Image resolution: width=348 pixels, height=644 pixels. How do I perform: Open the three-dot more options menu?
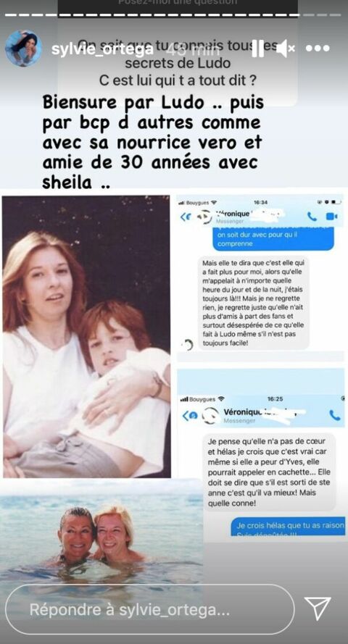pyautogui.click(x=318, y=49)
